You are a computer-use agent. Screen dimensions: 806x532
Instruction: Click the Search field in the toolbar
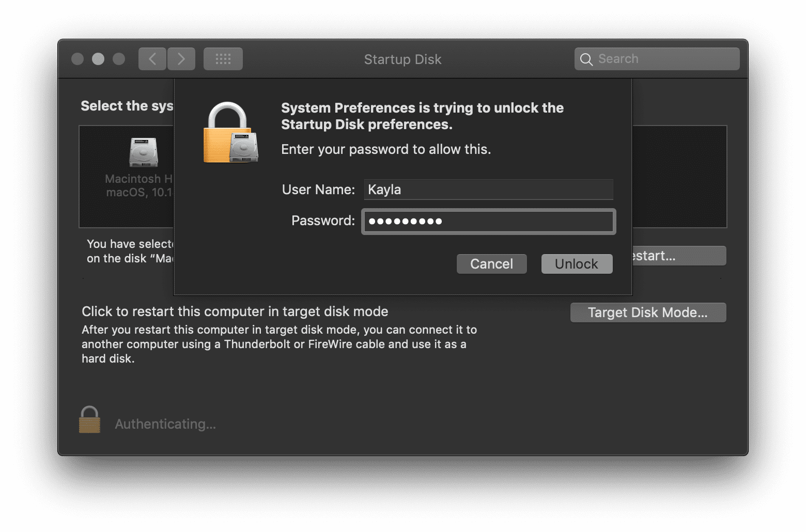click(656, 58)
